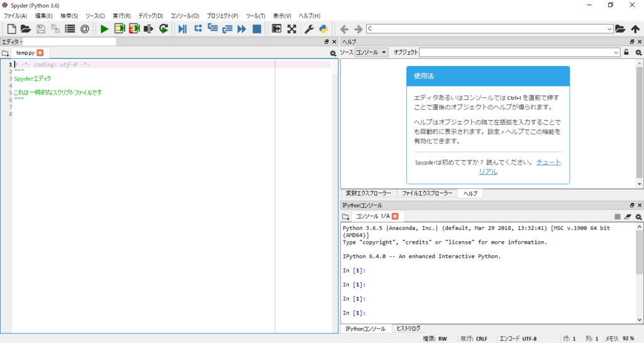The image size is (644, 343).
Task: Close the temp.py editor tab
Action: point(40,53)
